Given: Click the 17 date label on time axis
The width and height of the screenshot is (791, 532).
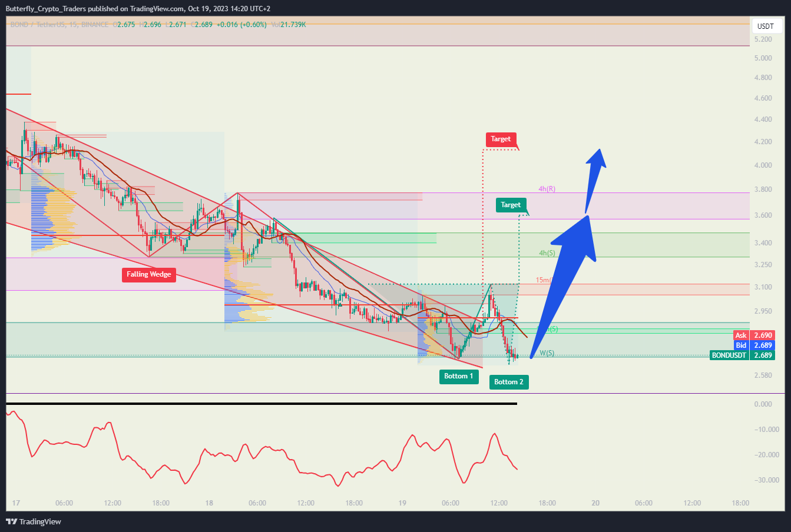Looking at the screenshot, I should click(x=16, y=503).
